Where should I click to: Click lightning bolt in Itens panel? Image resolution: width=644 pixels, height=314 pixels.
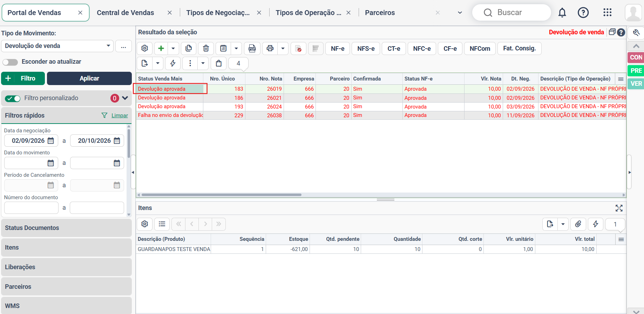(x=596, y=224)
